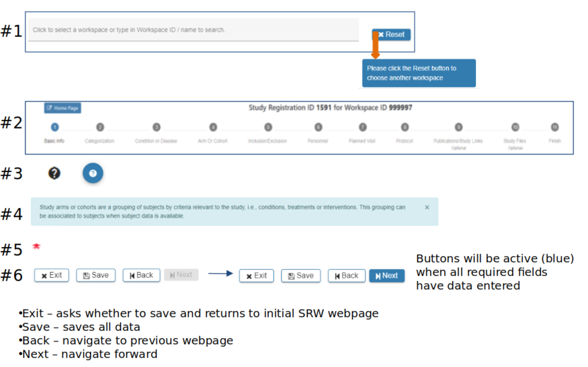Go to step 2 Categorization
Image resolution: width=588 pixels, height=367 pixels.
click(100, 127)
